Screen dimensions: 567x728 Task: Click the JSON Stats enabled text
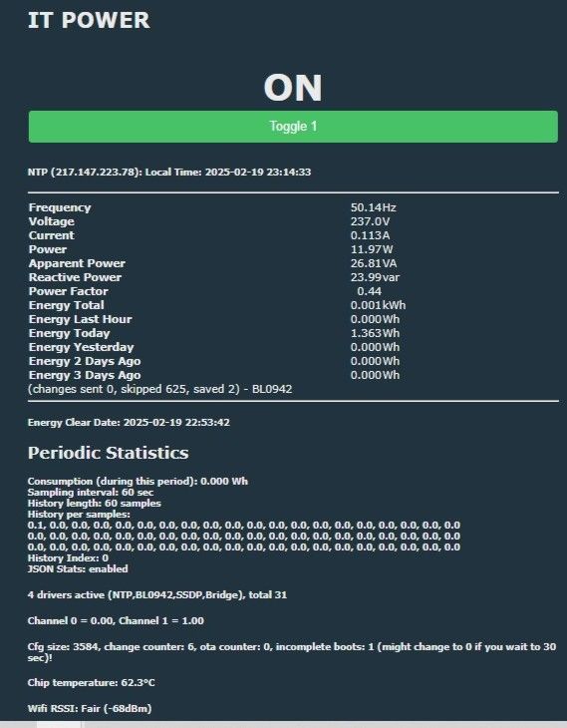point(78,568)
